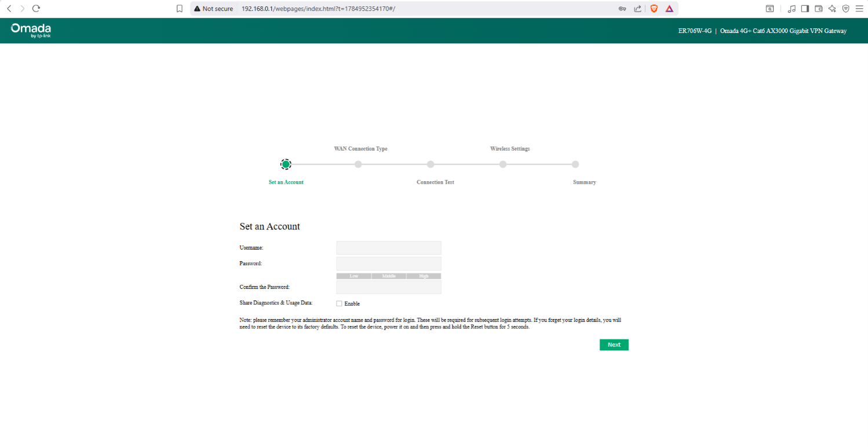Viewport: 868px width, 447px height.
Task: Click the browser forward arrow
Action: pyautogui.click(x=23, y=9)
